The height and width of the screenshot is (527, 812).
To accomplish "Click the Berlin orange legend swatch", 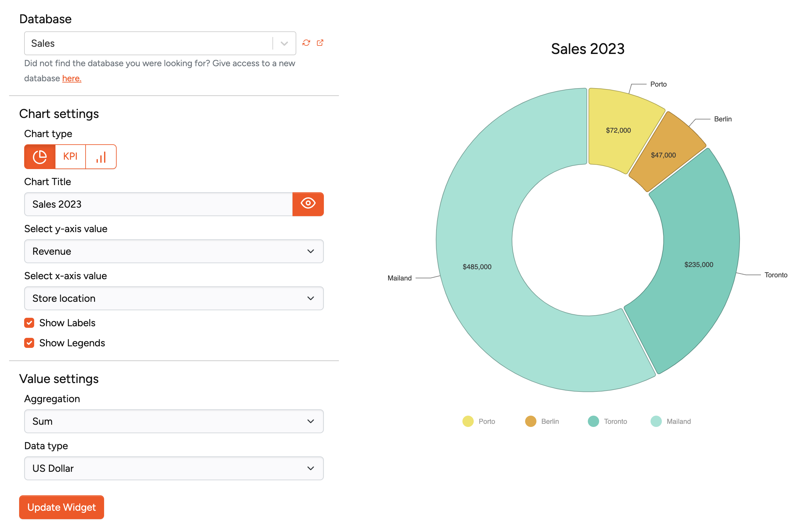I will tap(530, 421).
